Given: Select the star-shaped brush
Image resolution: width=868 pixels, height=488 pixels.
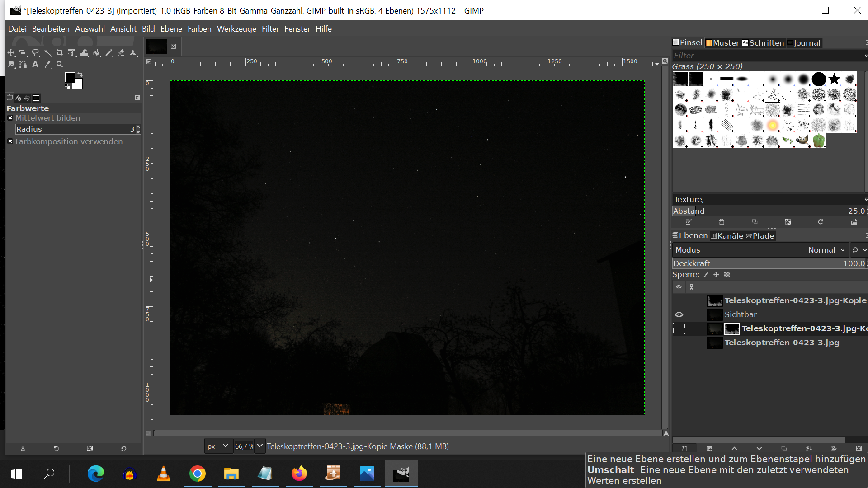Looking at the screenshot, I should click(834, 79).
